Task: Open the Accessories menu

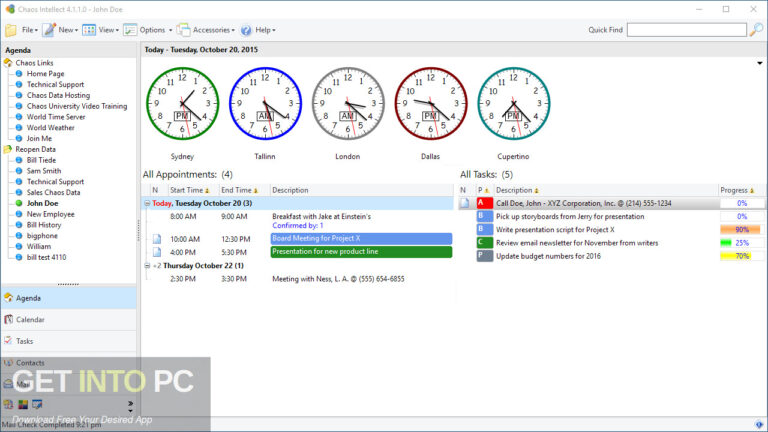Action: click(214, 30)
